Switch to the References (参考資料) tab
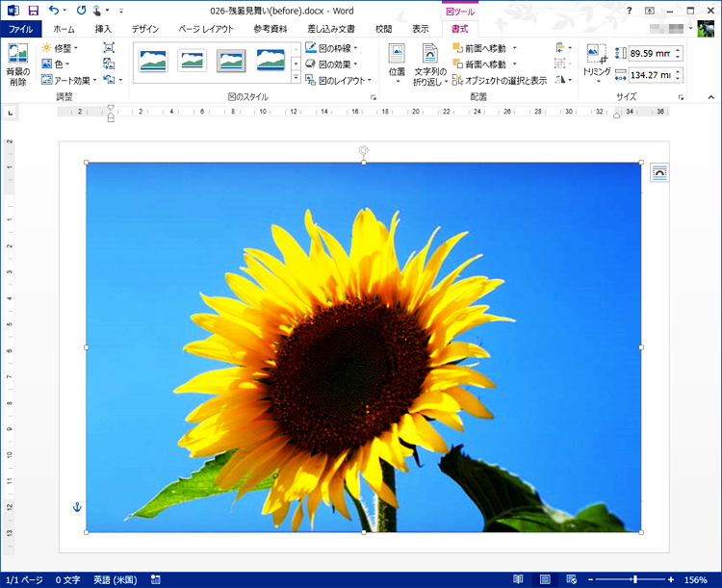The height and width of the screenshot is (588, 722). [271, 29]
